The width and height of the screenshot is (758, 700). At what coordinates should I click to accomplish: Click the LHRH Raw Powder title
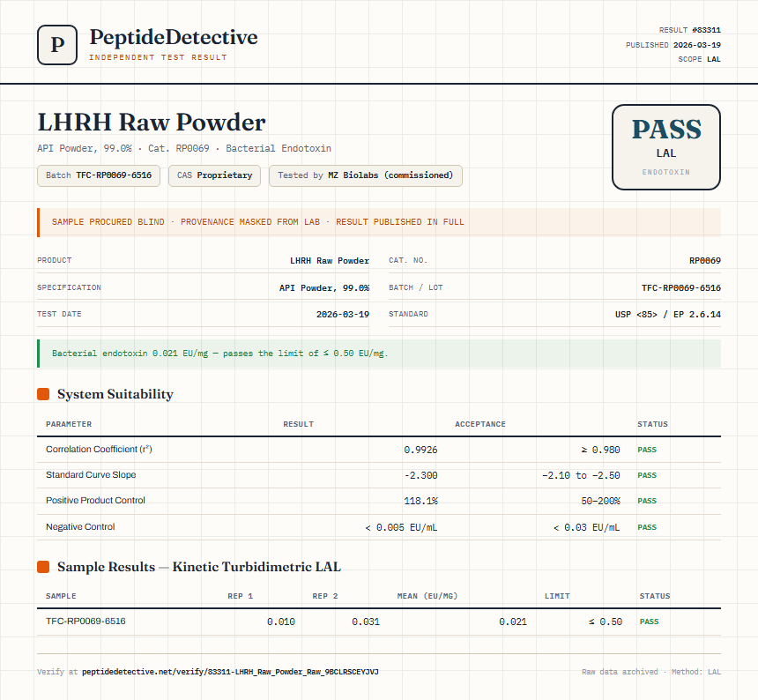(152, 122)
